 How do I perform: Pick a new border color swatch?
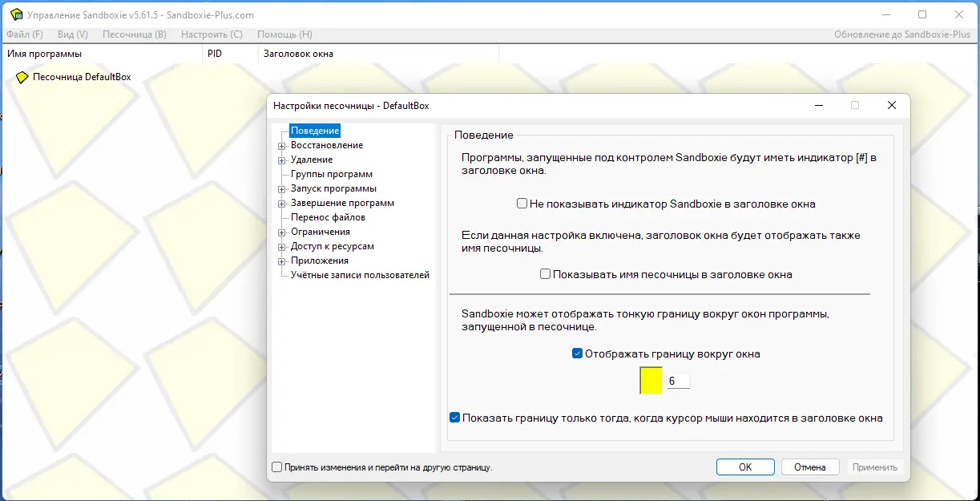650,380
